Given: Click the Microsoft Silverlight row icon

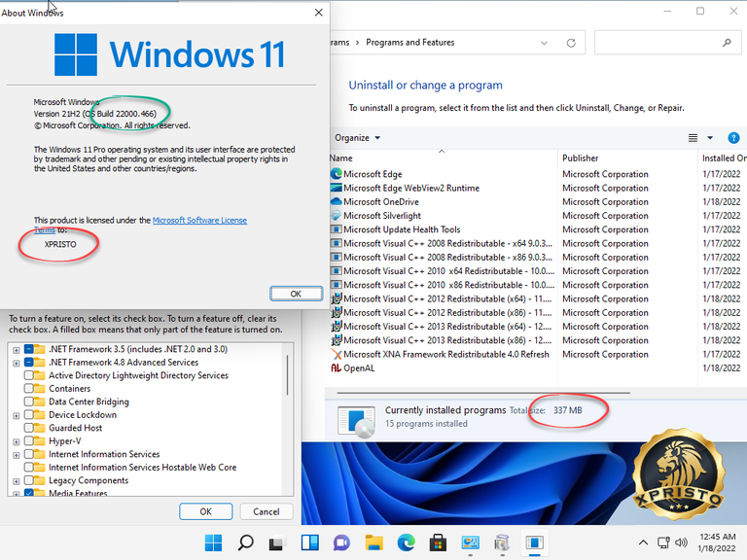Looking at the screenshot, I should [337, 215].
